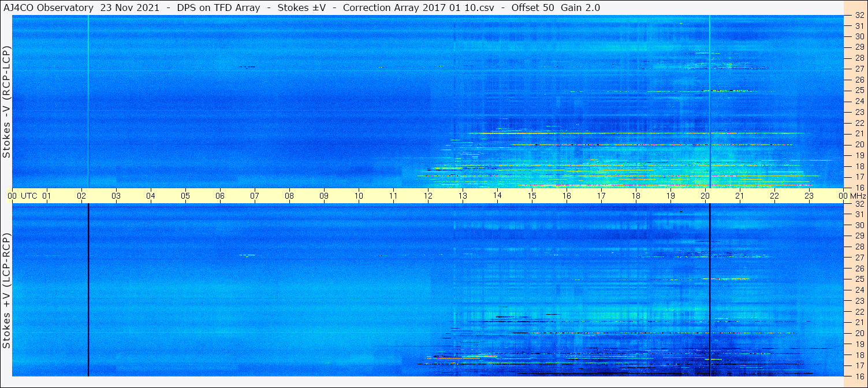This screenshot has width=868, height=388.
Task: Click the 05 hour tick on the time axis
Action: click(x=185, y=196)
